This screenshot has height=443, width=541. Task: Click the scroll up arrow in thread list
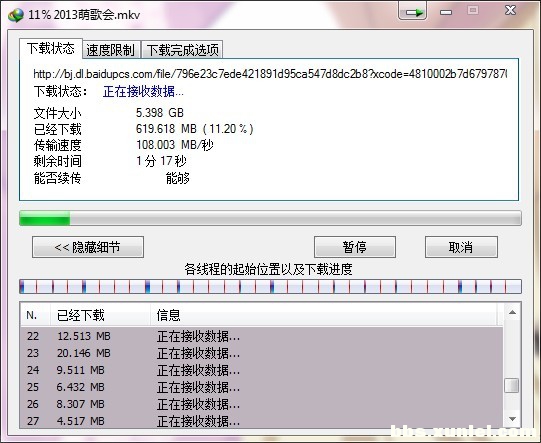pos(512,313)
